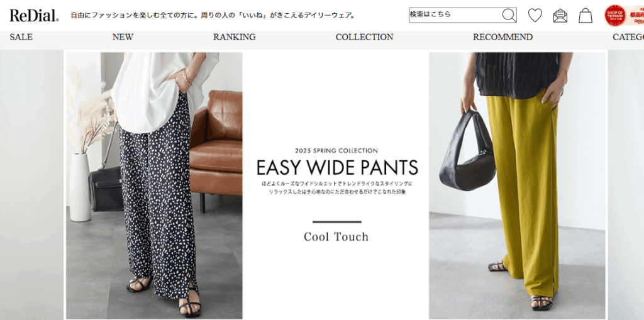
Task: Show previous slide on left edge
Action: tap(31, 185)
